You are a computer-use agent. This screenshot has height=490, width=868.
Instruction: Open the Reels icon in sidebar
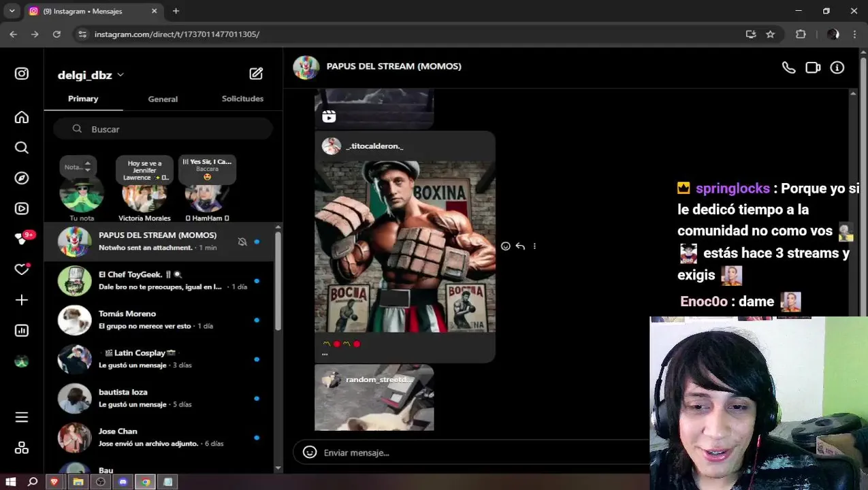click(22, 209)
